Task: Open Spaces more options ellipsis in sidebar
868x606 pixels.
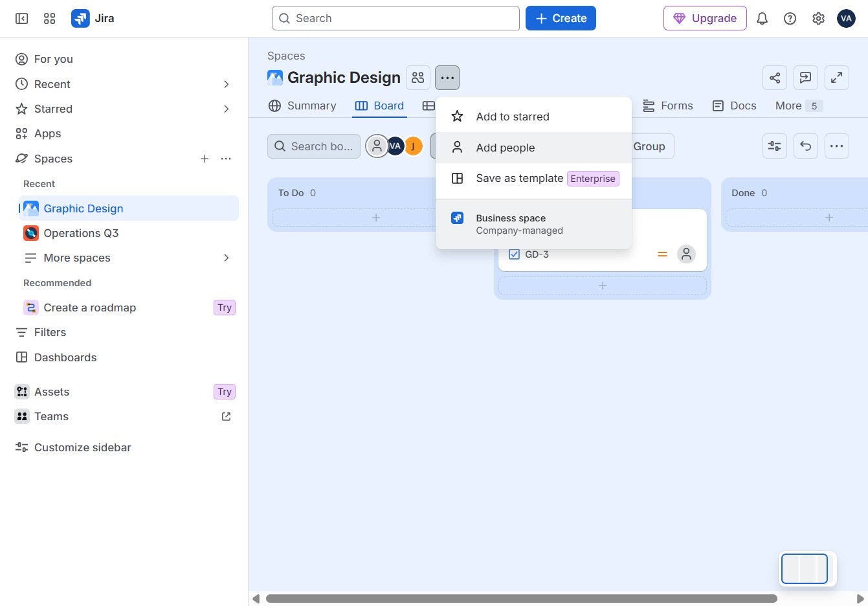Action: pyautogui.click(x=226, y=159)
